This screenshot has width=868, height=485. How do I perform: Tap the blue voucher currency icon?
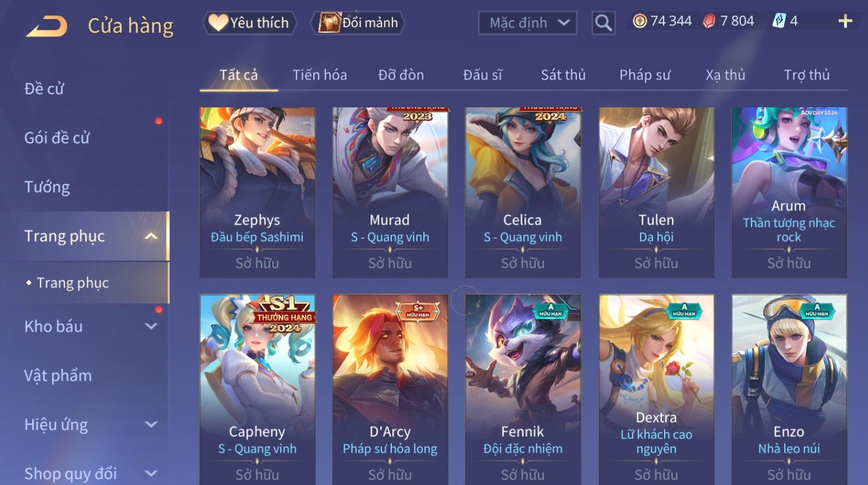tap(779, 21)
